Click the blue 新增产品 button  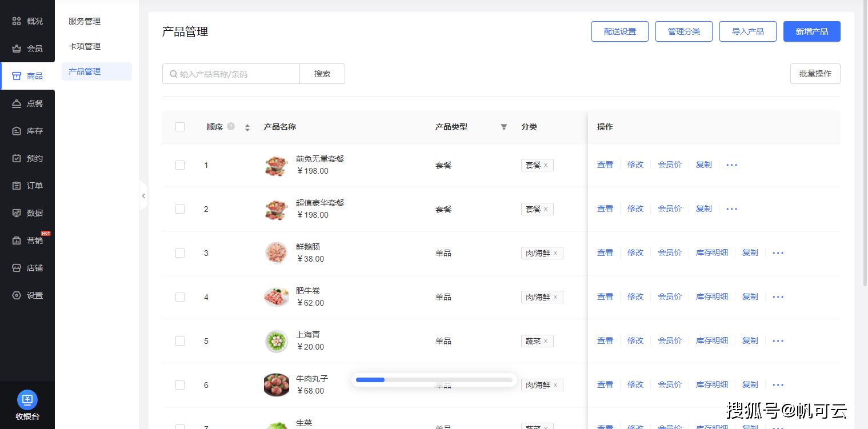click(x=812, y=31)
